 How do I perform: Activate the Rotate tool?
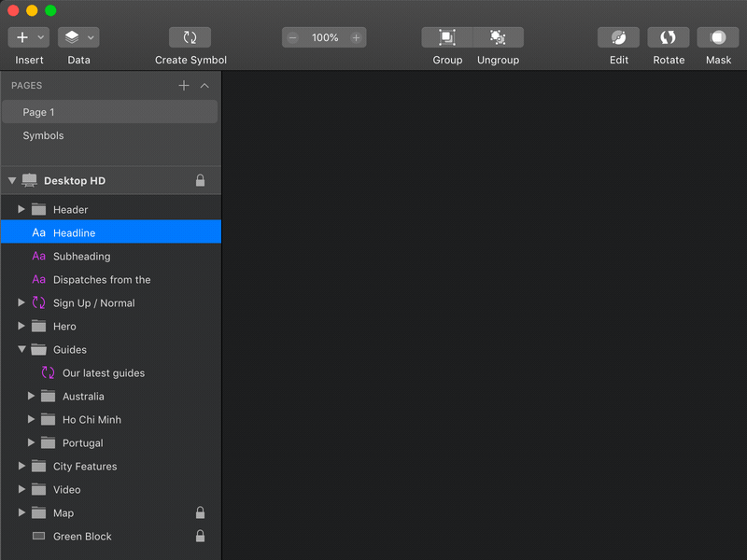click(x=668, y=37)
